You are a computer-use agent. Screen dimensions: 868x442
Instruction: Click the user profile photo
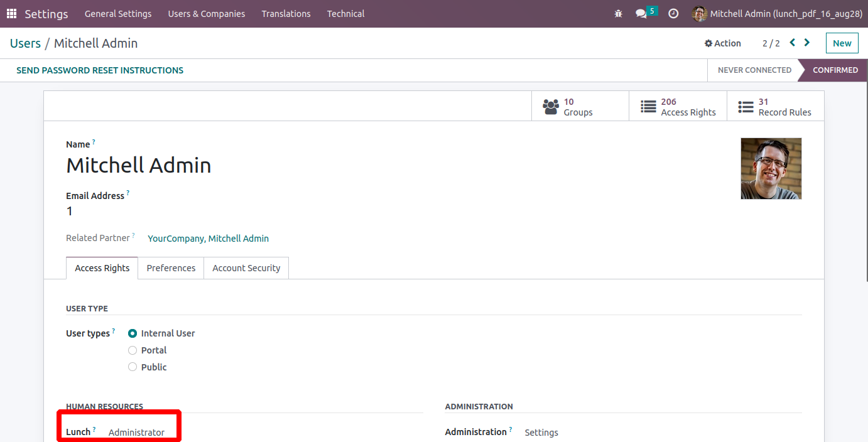(x=771, y=168)
